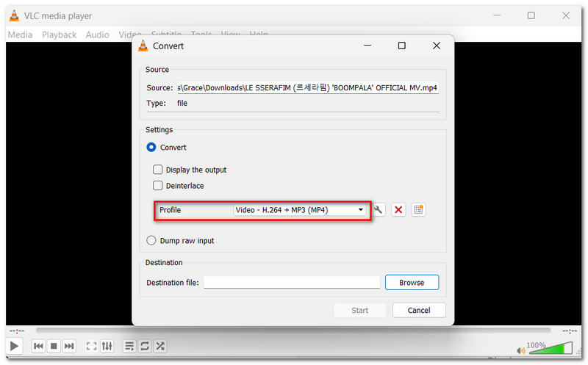The height and width of the screenshot is (365, 588).
Task: Minimize the Convert dialog
Action: click(367, 46)
